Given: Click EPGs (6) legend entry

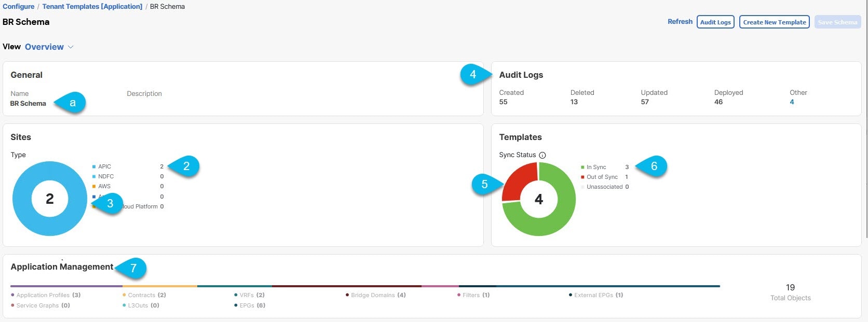Looking at the screenshot, I should pyautogui.click(x=250, y=305).
